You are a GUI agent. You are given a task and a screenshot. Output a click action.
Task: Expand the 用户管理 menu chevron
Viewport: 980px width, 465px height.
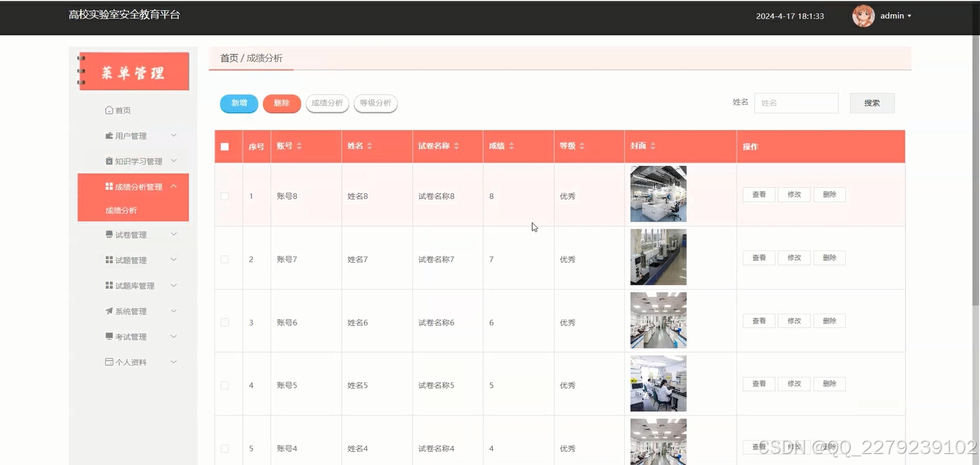(x=173, y=135)
